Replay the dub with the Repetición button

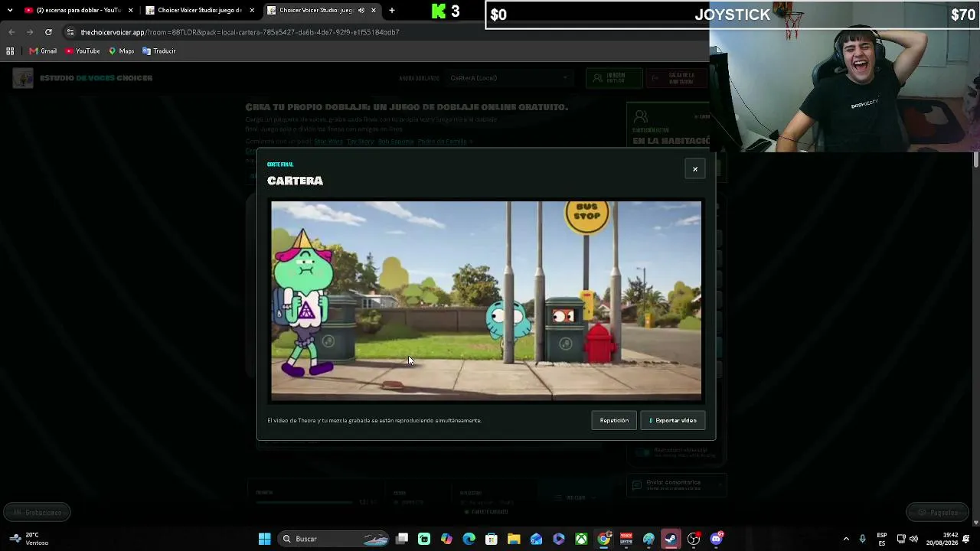[614, 420]
